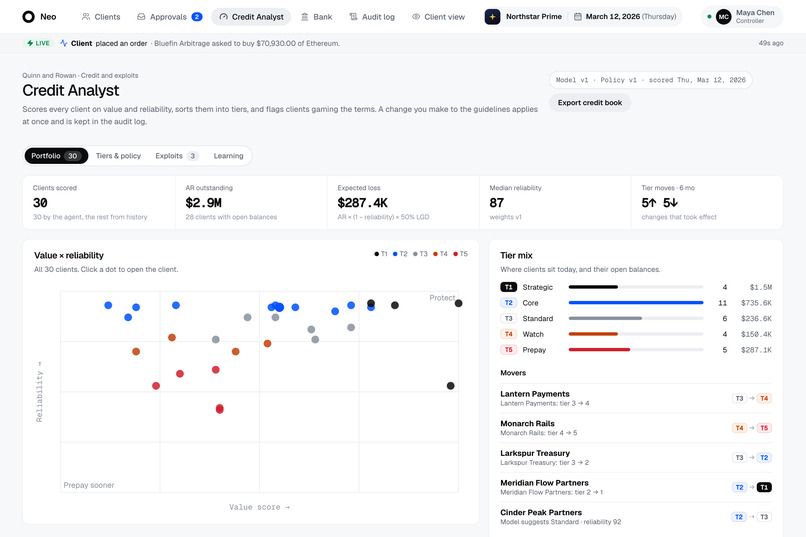Screen dimensions: 806x537
Task: Go to Clients in top navigation
Action: 101,17
